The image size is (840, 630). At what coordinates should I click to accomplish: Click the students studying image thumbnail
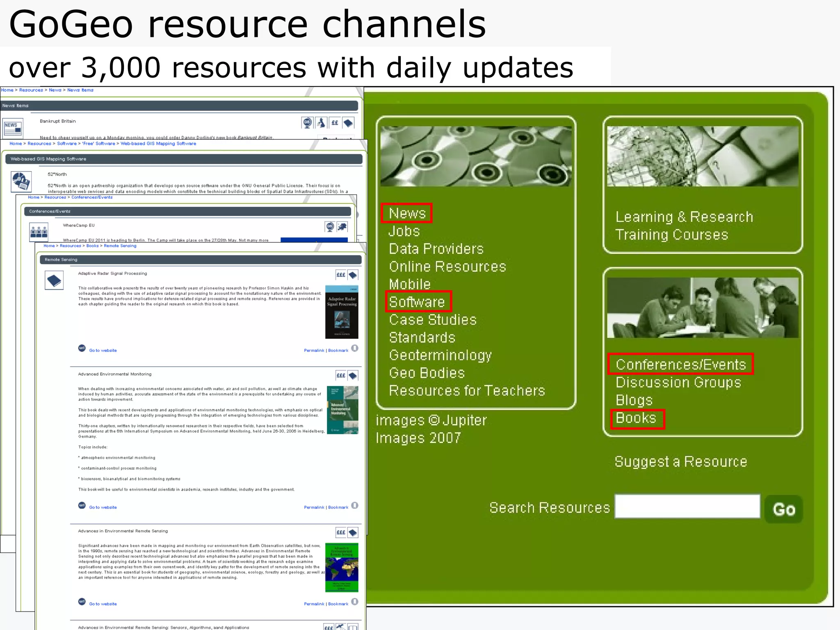click(x=703, y=308)
